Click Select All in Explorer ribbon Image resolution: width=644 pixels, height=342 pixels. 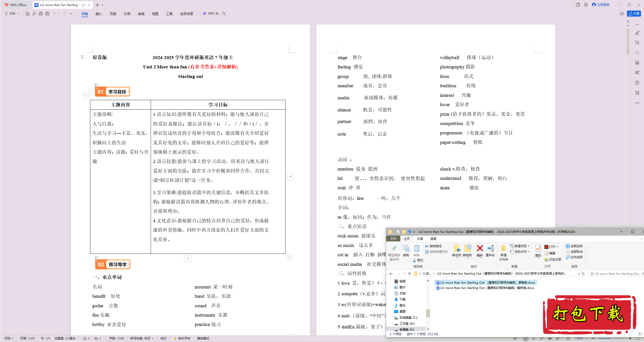[x=574, y=246]
